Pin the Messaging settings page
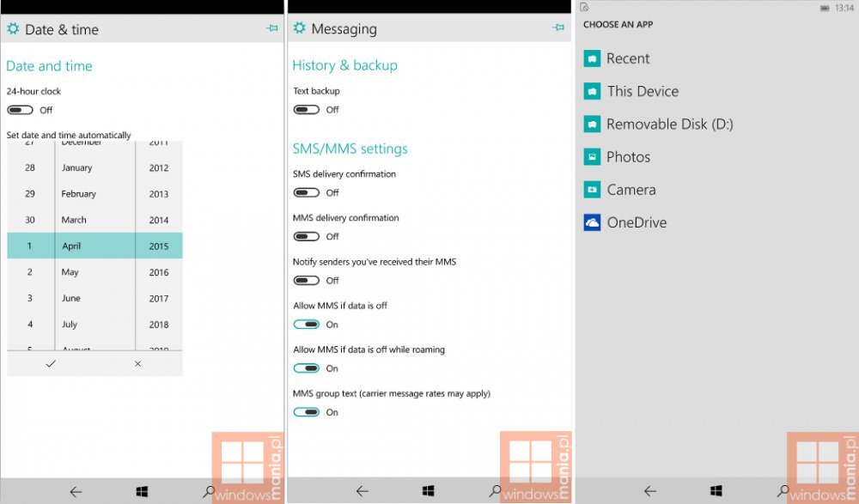This screenshot has width=859, height=504. coord(558,27)
